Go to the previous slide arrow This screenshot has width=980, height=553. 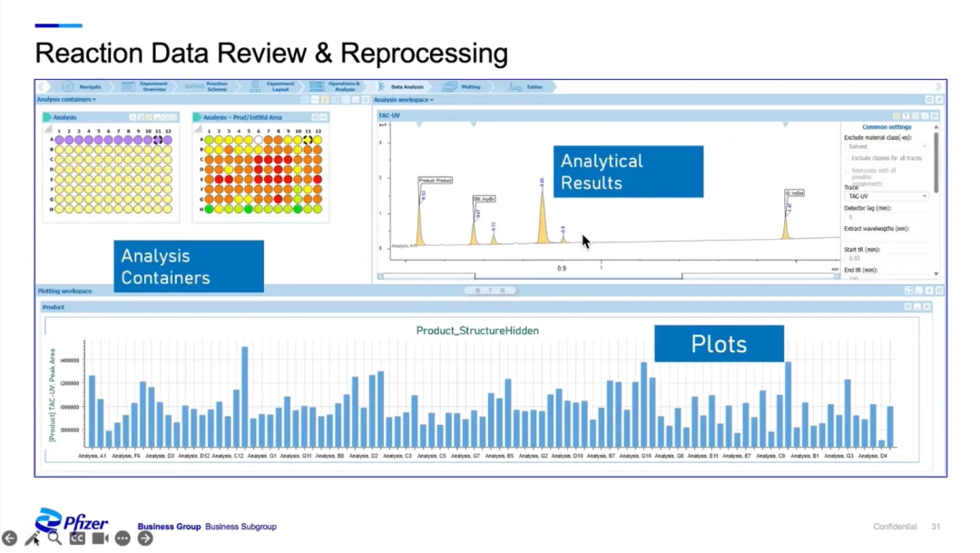(9, 538)
